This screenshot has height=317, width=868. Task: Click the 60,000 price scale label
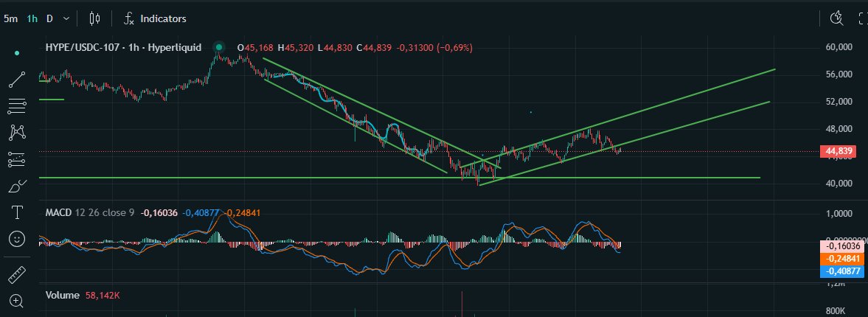pyautogui.click(x=838, y=48)
